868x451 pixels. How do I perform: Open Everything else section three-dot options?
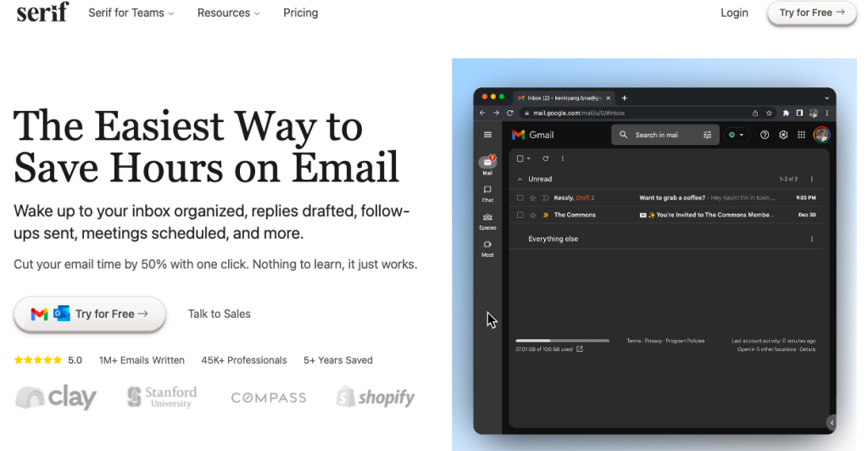point(811,239)
